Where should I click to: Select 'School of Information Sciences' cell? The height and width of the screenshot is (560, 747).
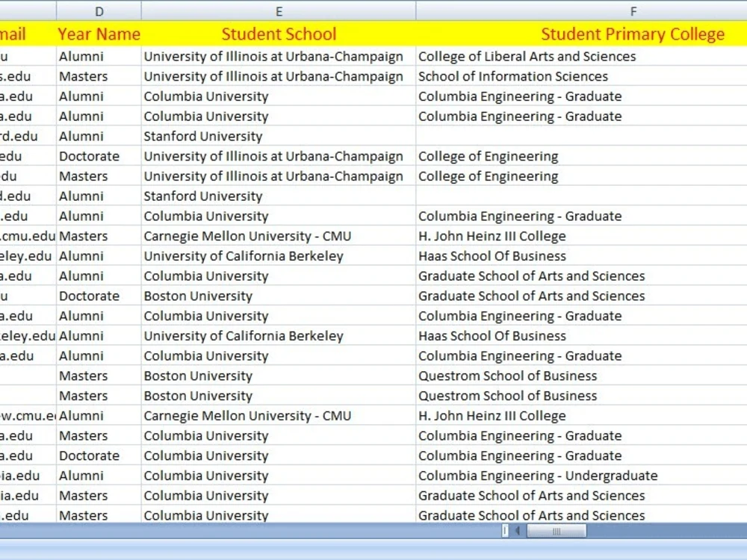pos(581,76)
